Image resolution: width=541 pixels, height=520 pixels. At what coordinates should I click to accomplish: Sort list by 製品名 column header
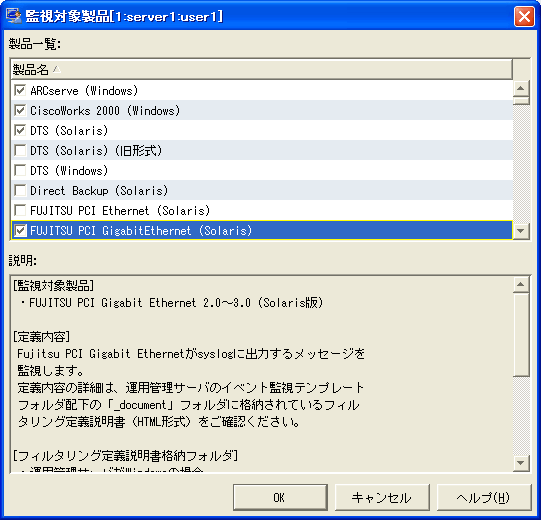tap(261, 69)
